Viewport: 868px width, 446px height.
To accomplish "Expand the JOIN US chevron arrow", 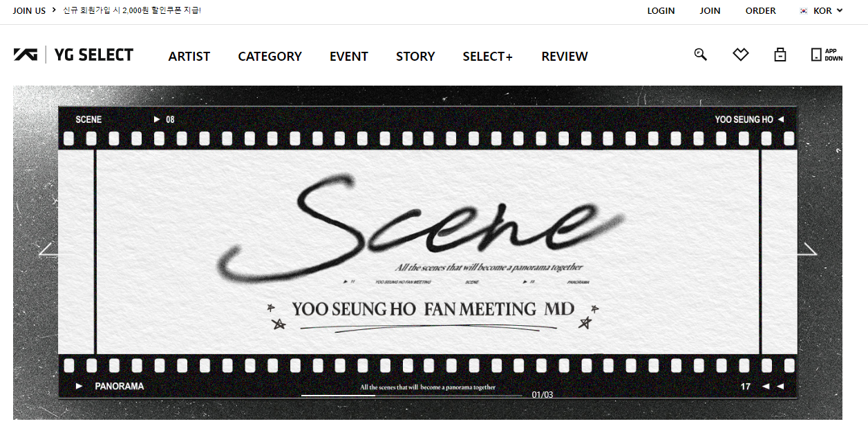I will click(x=54, y=10).
